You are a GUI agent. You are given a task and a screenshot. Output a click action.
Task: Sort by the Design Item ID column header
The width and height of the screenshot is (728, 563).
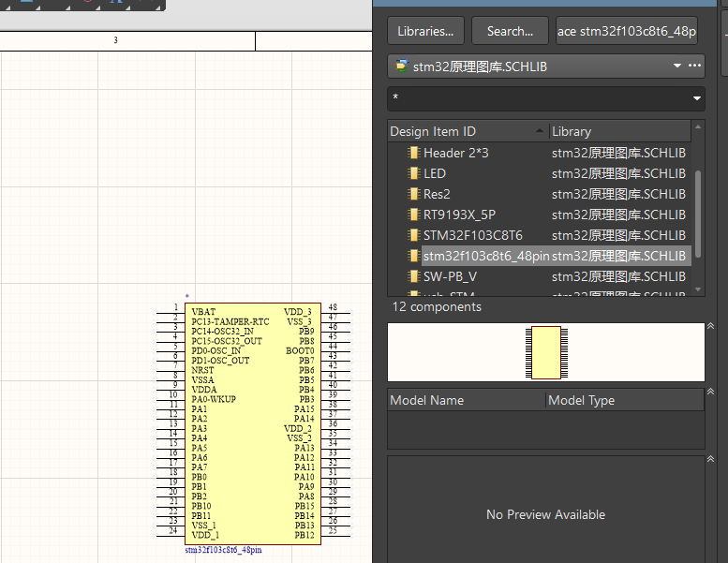tap(468, 131)
